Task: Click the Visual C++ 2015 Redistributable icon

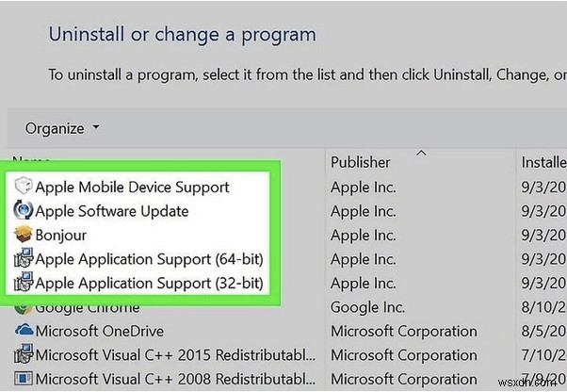Action: (24, 354)
